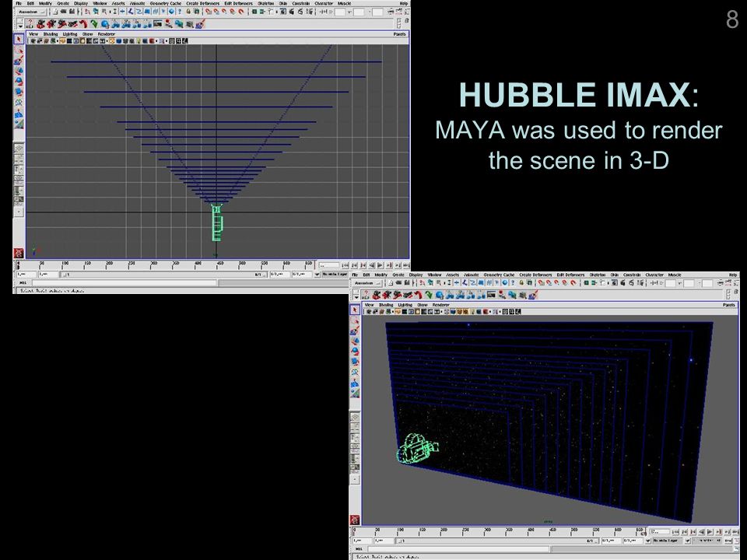Play forwards in bottom-right window playback controls
The image size is (747, 560).
coord(710,532)
